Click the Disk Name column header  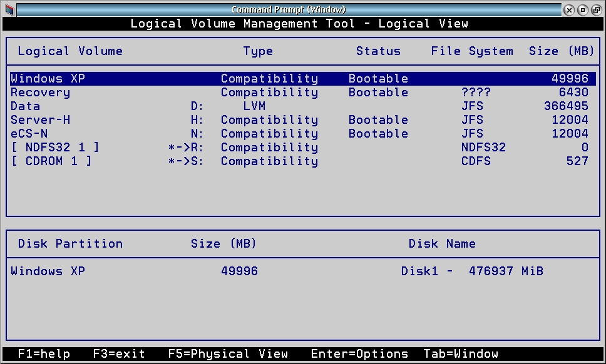pyautogui.click(x=442, y=244)
